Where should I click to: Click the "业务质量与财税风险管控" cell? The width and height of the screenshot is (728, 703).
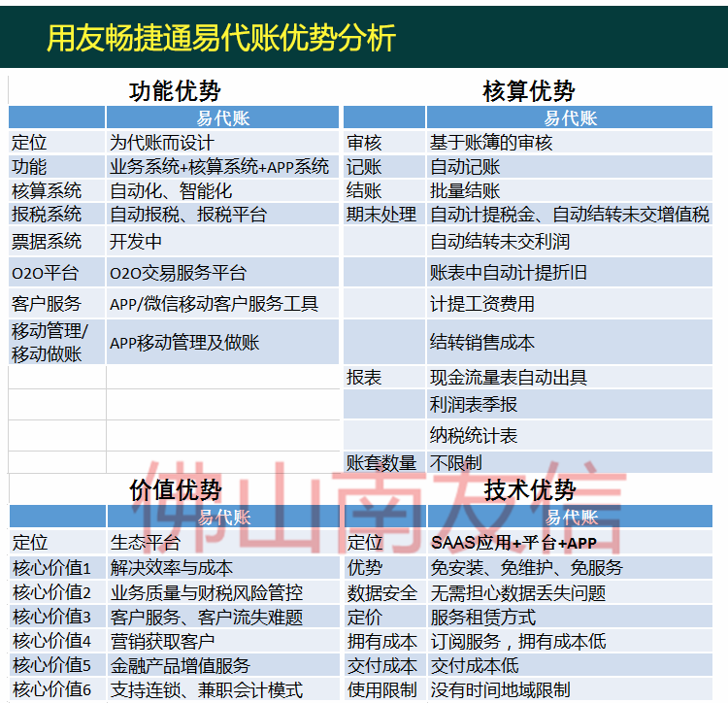pyautogui.click(x=223, y=592)
